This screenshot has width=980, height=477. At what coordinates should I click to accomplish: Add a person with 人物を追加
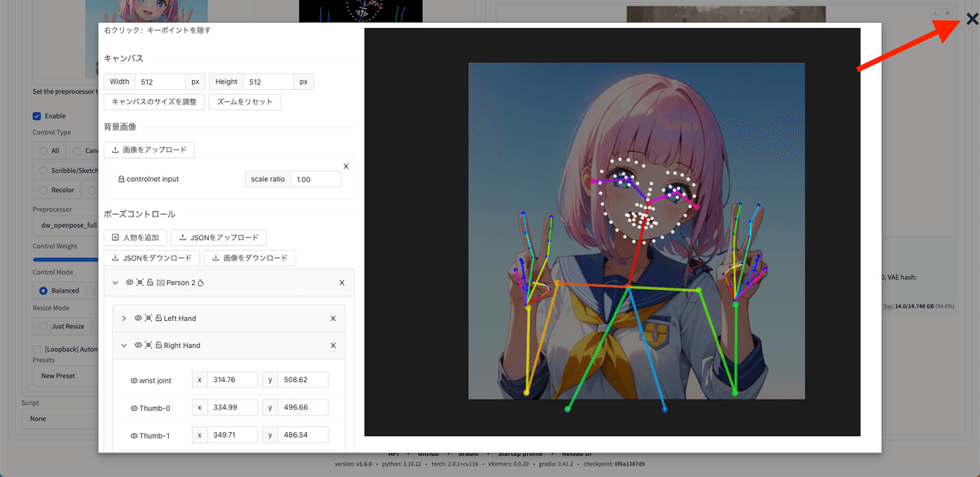pyautogui.click(x=136, y=238)
